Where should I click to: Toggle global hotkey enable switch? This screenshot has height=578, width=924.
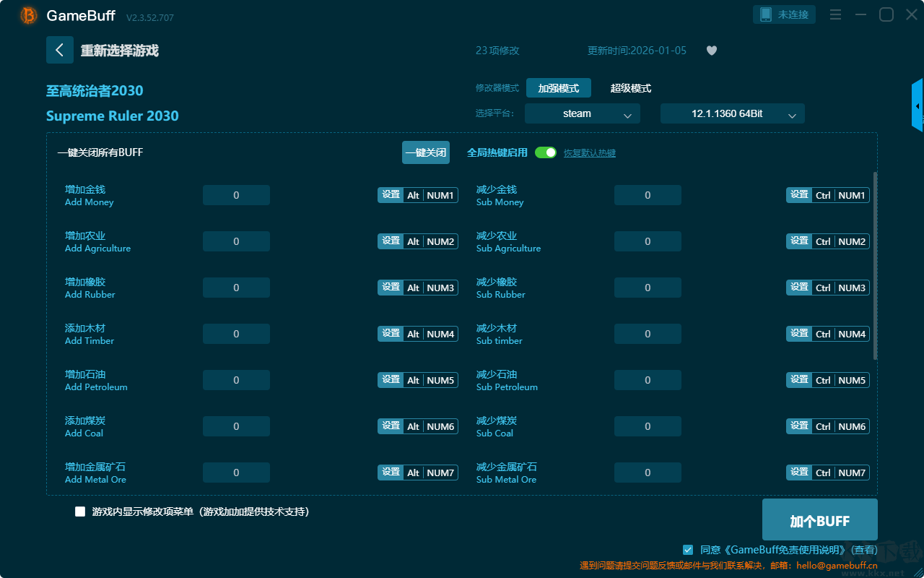coord(546,152)
